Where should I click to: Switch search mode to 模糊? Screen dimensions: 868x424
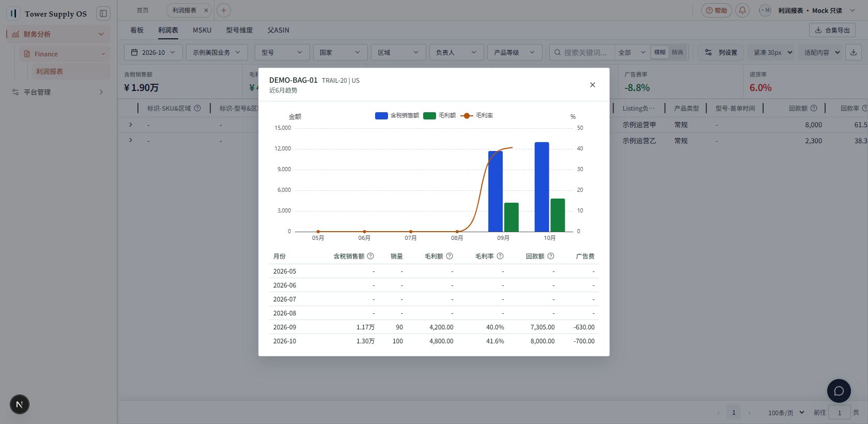point(660,52)
